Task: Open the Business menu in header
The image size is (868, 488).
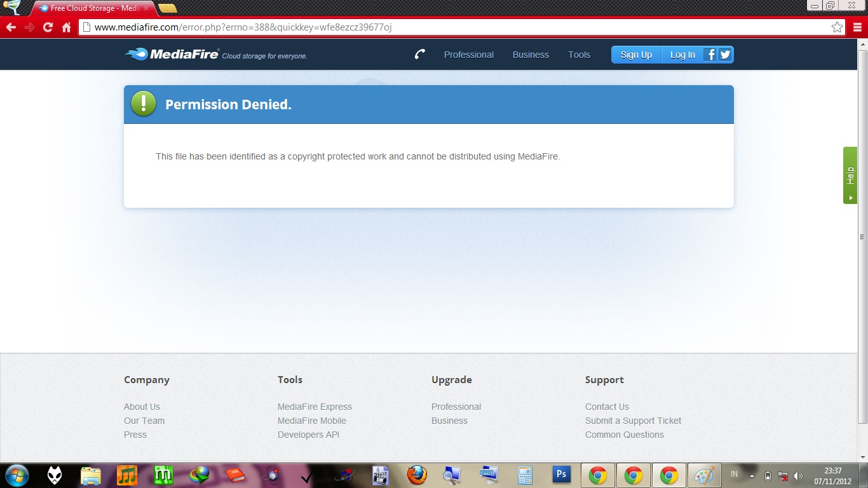Action: (531, 55)
